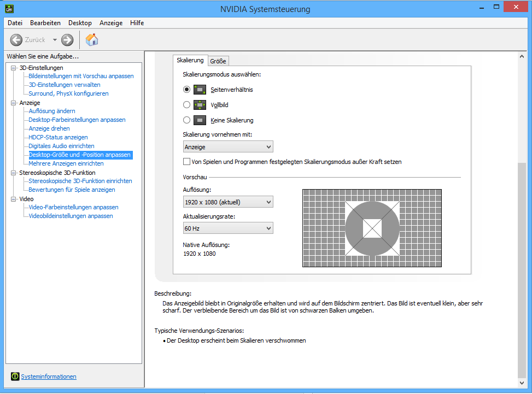Screen dimensions: 532x394
Task: Click the scrollbar up arrow
Action: pos(522,56)
